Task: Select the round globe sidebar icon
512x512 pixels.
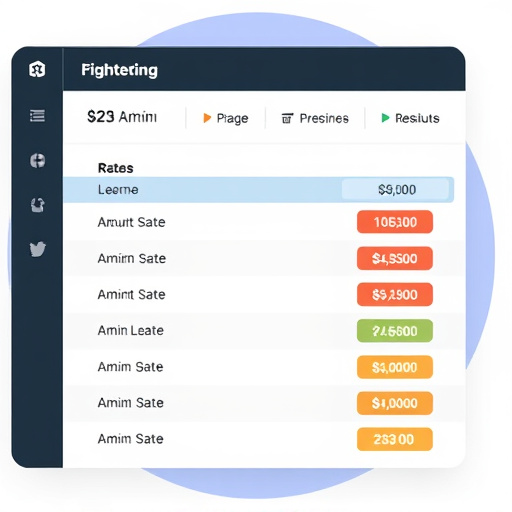Action: pyautogui.click(x=38, y=161)
